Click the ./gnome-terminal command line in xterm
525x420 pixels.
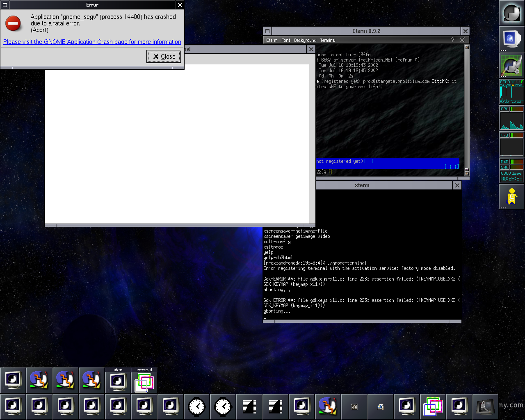[315, 263]
